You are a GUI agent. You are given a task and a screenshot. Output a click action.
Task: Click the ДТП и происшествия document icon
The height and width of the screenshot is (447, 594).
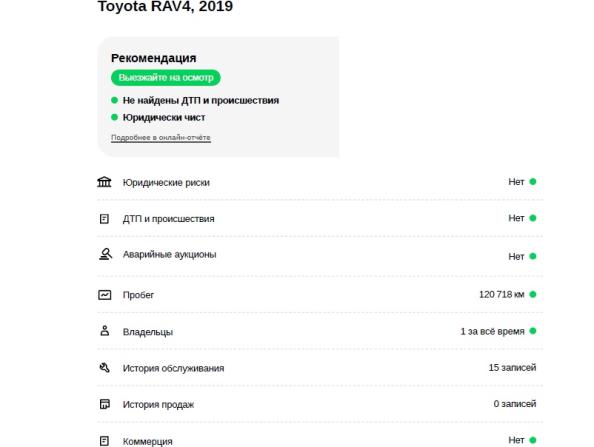(x=104, y=219)
